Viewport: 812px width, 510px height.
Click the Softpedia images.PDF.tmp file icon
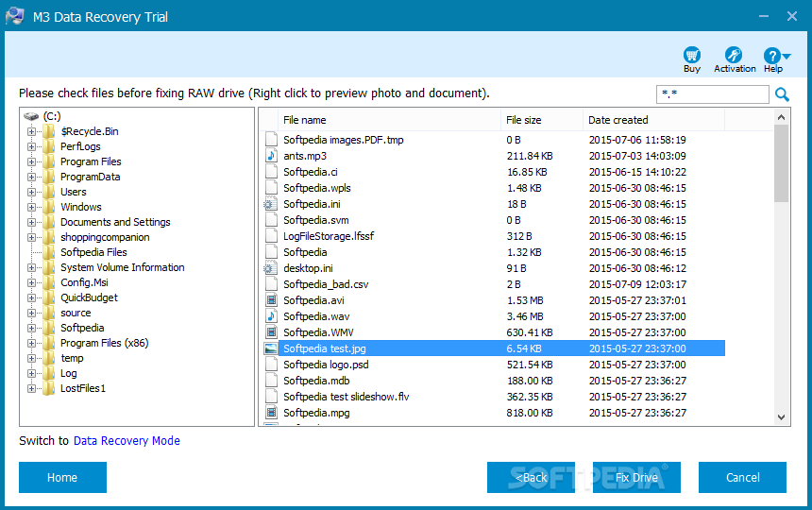(271, 140)
